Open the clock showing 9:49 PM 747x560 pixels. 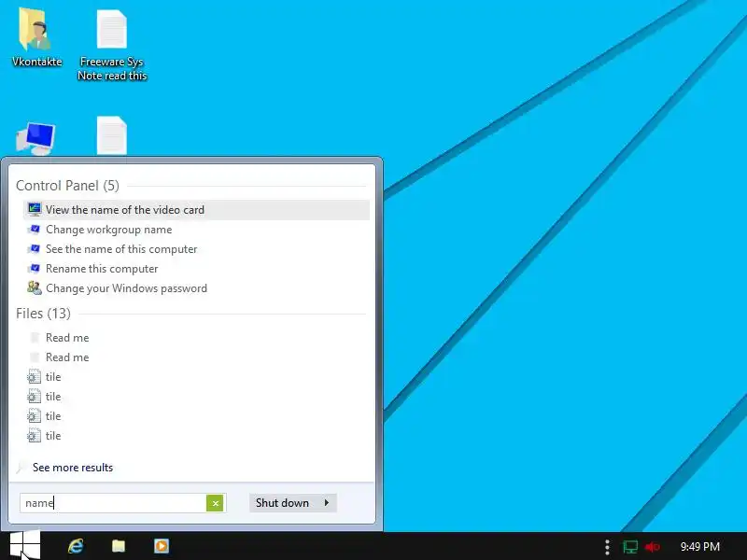coord(699,547)
